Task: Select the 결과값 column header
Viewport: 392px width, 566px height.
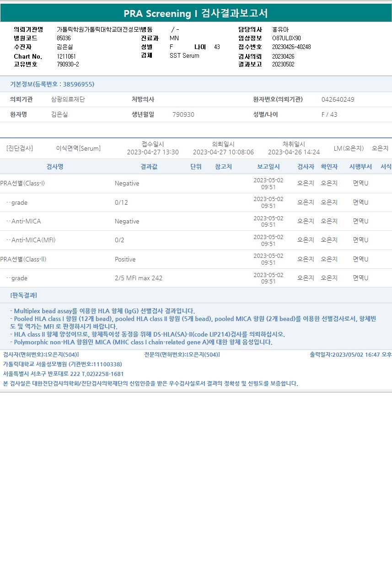Action: coord(149,167)
